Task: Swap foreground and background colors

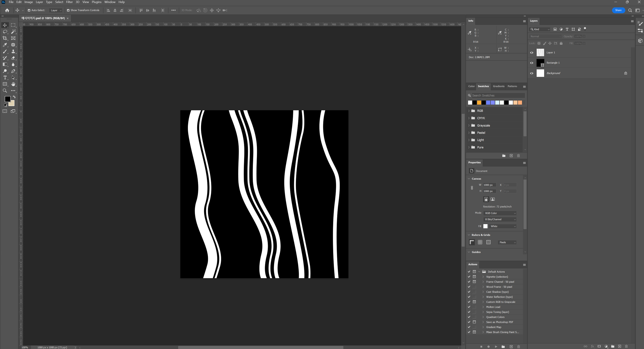Action: [14, 97]
